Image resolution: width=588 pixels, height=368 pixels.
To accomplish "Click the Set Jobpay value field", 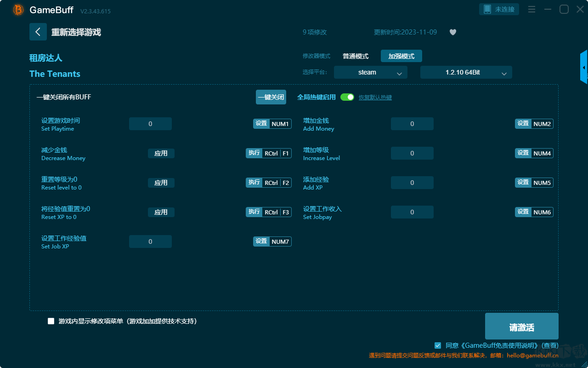I will [412, 212].
